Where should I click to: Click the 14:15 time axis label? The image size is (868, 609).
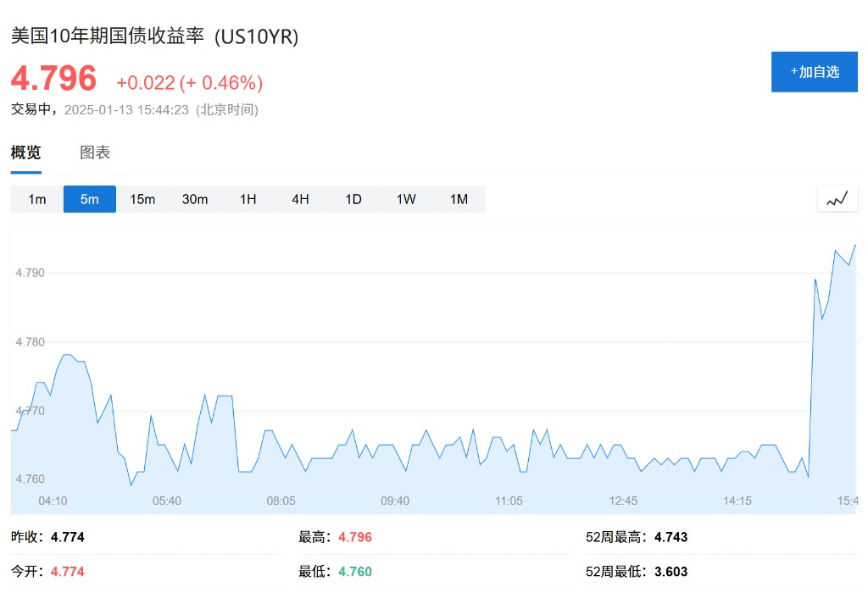737,501
